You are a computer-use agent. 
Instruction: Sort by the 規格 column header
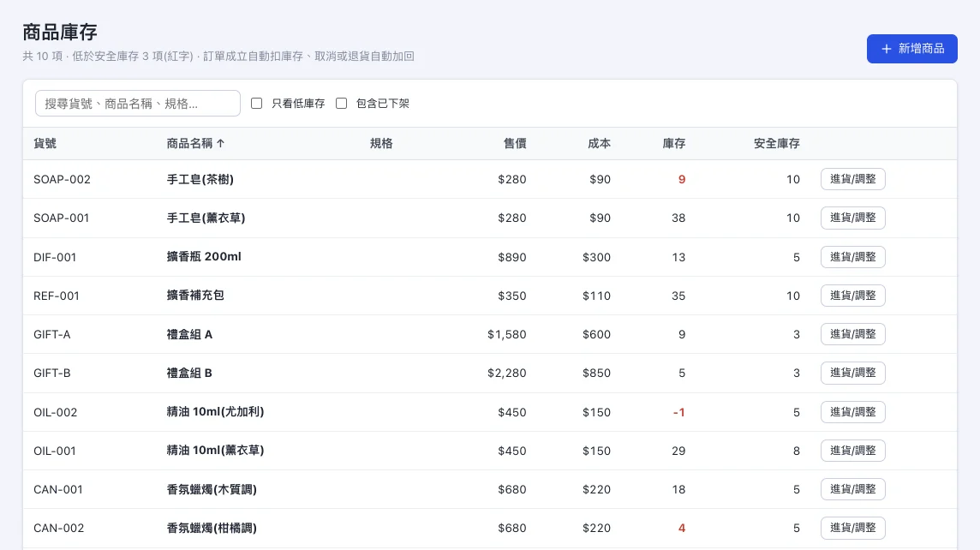[x=381, y=143]
